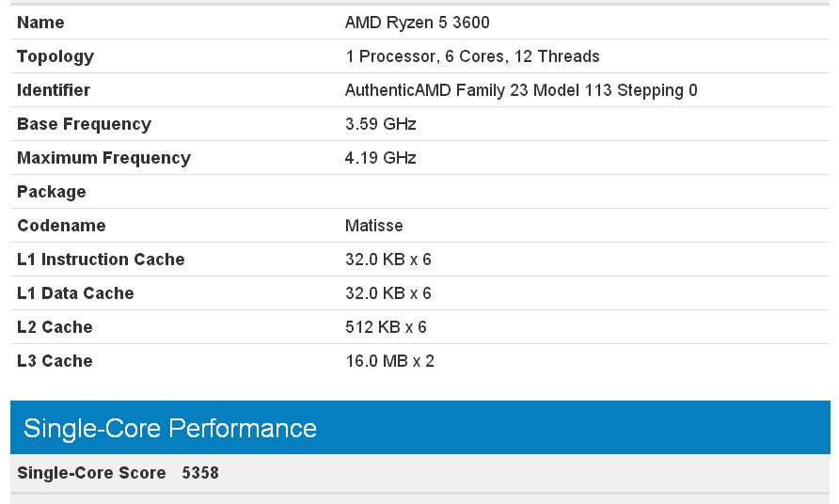
Task: Click the 3.59 GHz value
Action: (x=380, y=123)
